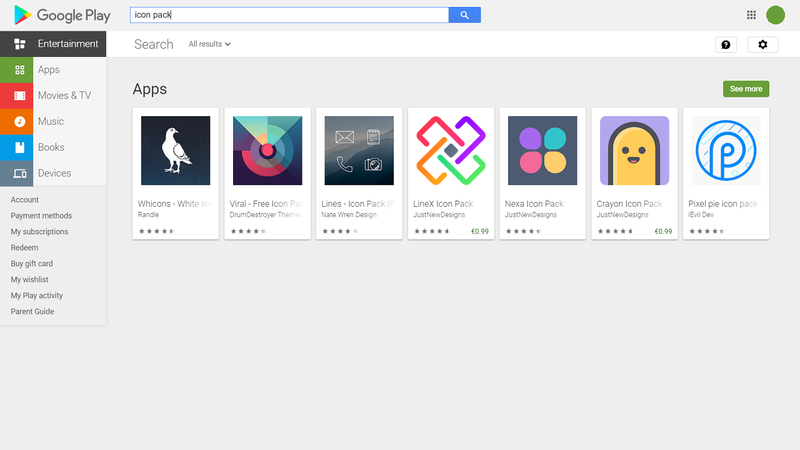Click the star rating of Lines Icon Pack
This screenshot has width=800, height=450.
pyautogui.click(x=340, y=232)
